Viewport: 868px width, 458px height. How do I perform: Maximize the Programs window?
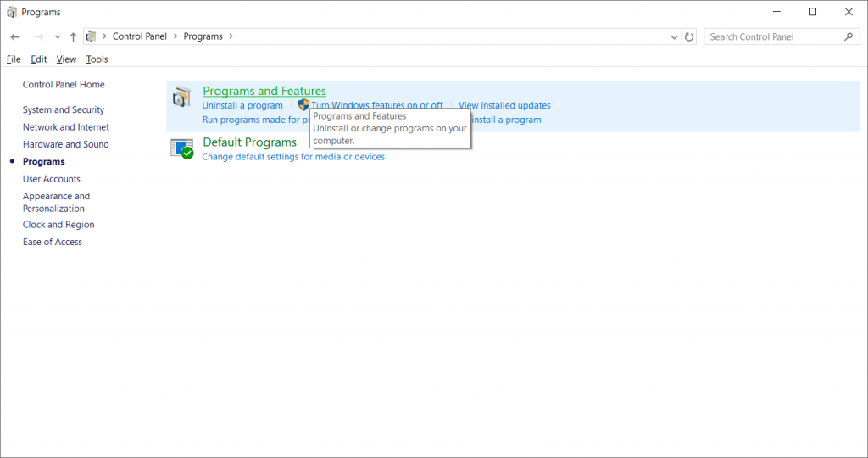pos(812,12)
